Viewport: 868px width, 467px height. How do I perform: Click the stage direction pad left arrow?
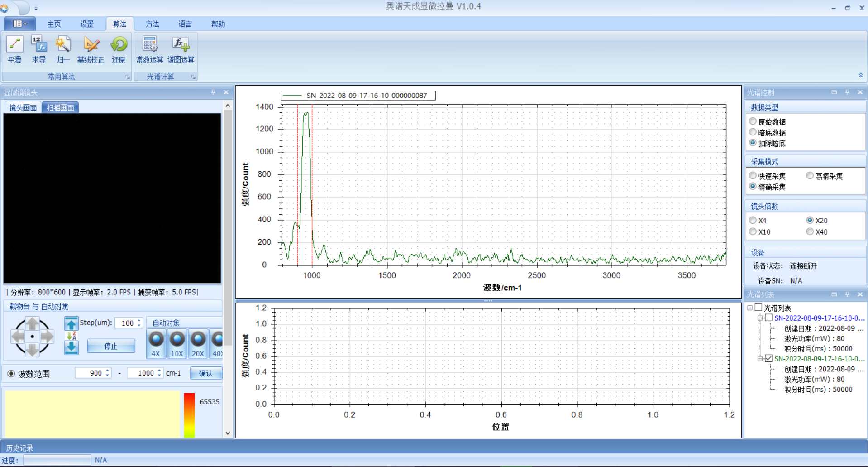[18, 337]
